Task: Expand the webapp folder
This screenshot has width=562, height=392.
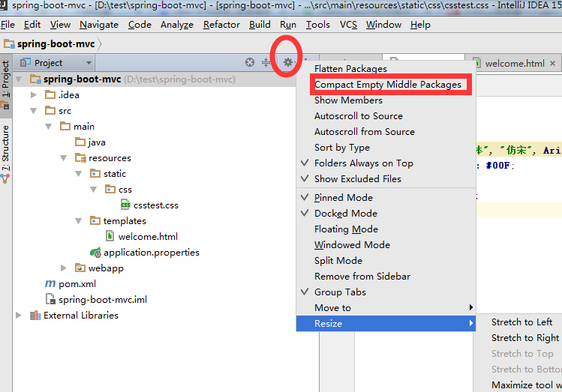Action: pos(64,268)
